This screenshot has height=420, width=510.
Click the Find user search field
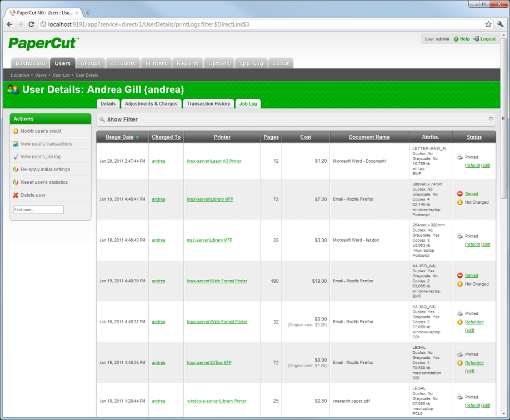point(38,209)
